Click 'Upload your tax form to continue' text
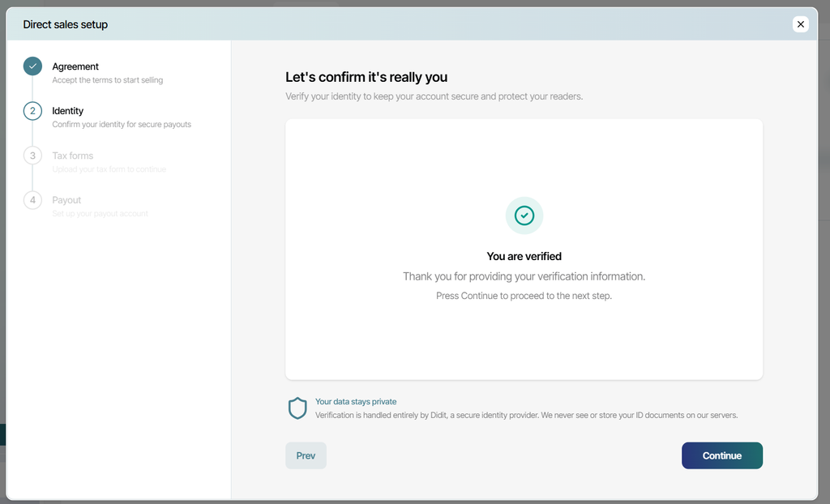Viewport: 830px width, 504px height. 109,169
